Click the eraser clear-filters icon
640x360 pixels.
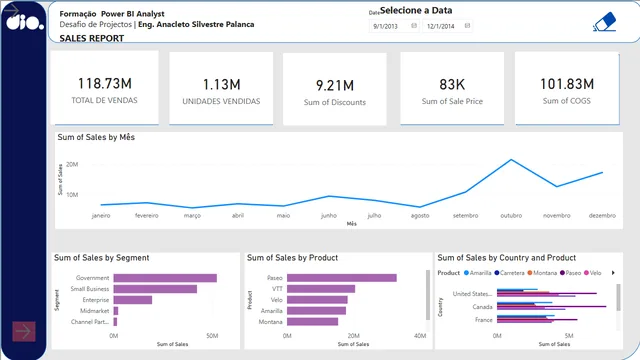[x=604, y=22]
